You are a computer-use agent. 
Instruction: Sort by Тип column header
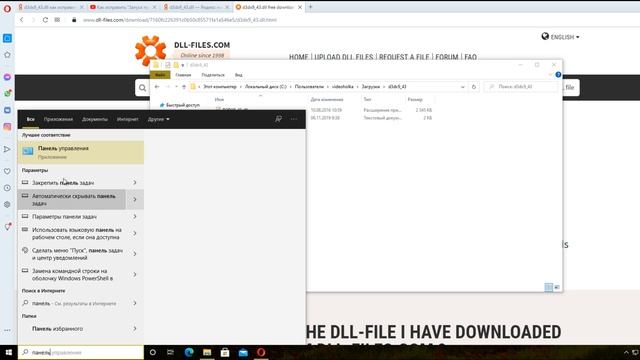pos(367,99)
